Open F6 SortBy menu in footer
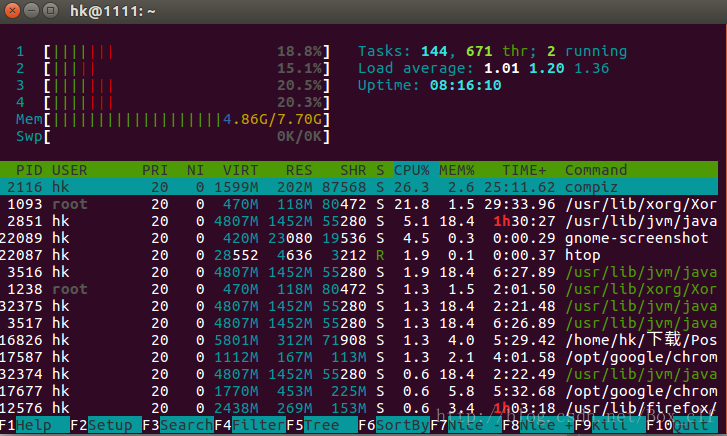The image size is (727, 436). (394, 425)
